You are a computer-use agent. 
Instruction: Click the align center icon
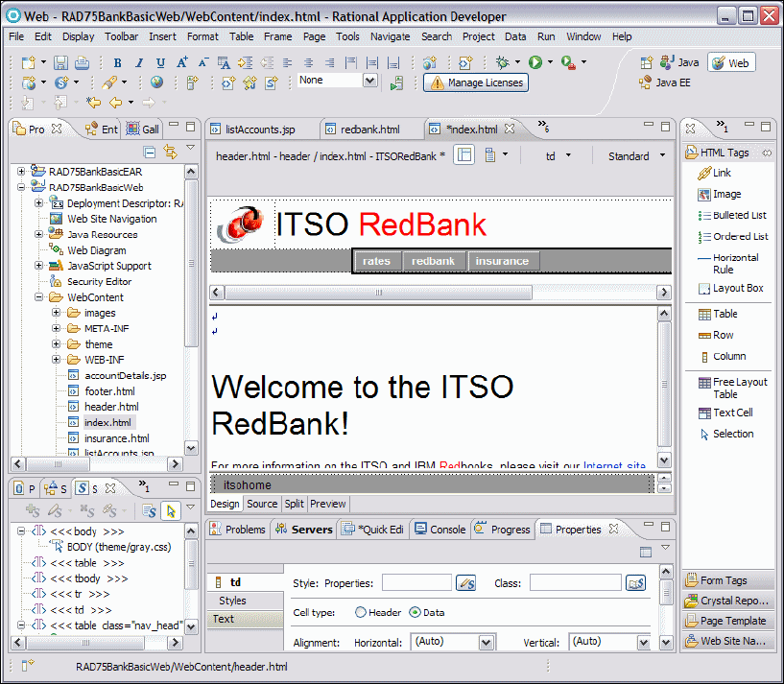pos(308,62)
